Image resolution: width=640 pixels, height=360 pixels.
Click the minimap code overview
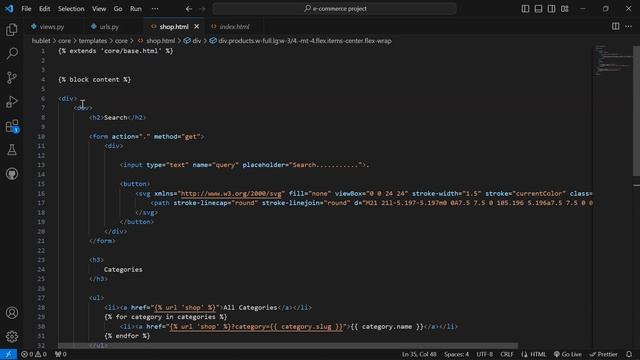[612, 61]
